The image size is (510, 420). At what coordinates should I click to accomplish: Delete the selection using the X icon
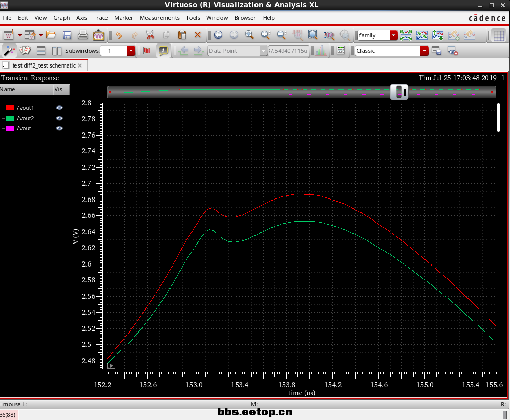198,35
